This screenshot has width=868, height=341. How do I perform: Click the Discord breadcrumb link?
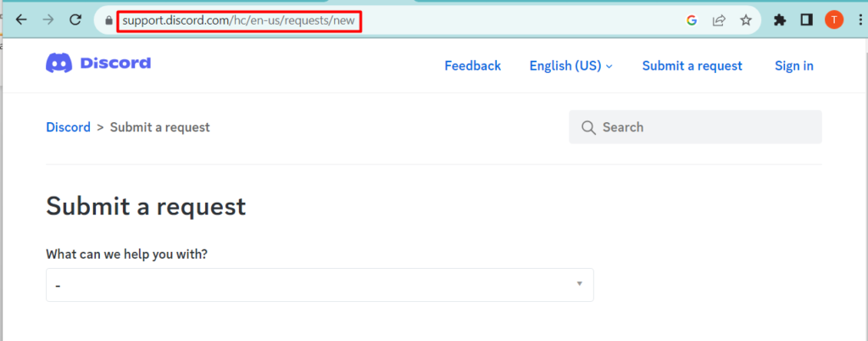(x=68, y=127)
